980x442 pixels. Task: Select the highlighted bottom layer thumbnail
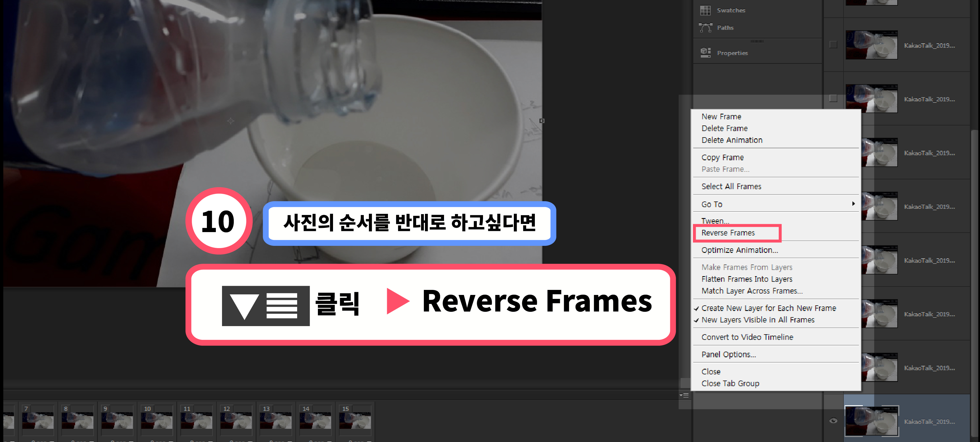[x=871, y=421]
